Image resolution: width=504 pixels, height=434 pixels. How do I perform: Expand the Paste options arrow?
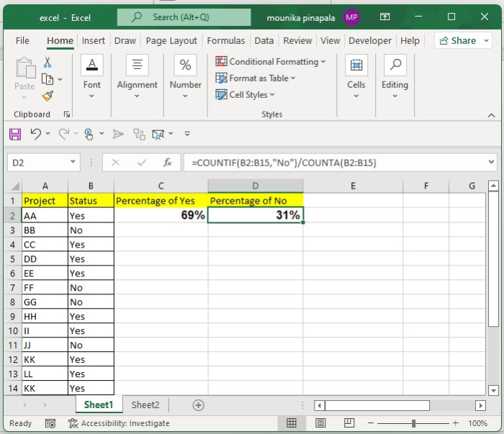pyautogui.click(x=24, y=97)
